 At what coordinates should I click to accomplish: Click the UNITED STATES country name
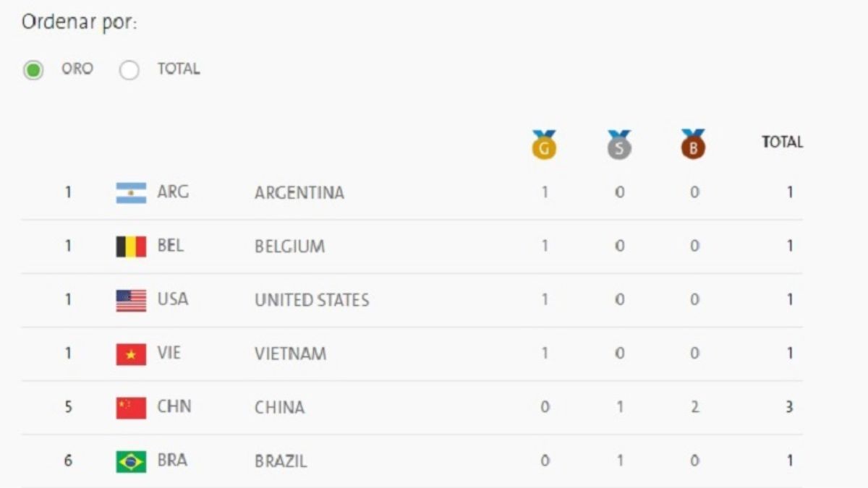point(312,300)
